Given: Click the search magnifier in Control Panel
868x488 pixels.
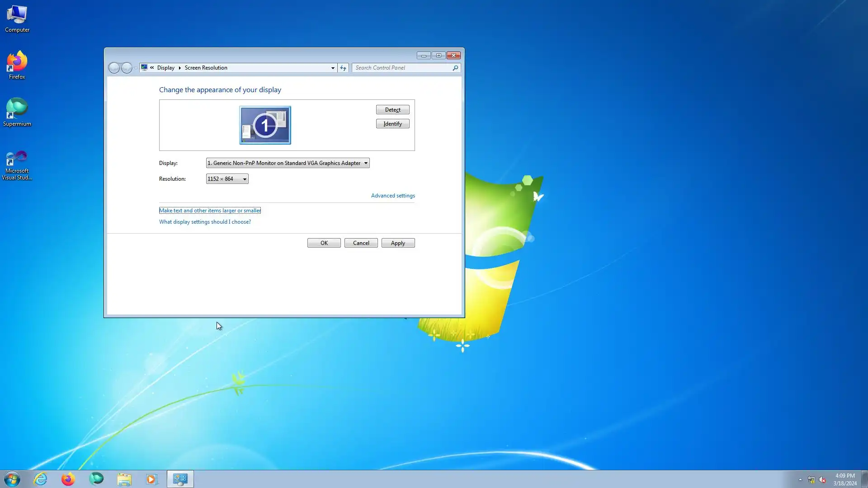Looking at the screenshot, I should click(x=455, y=68).
